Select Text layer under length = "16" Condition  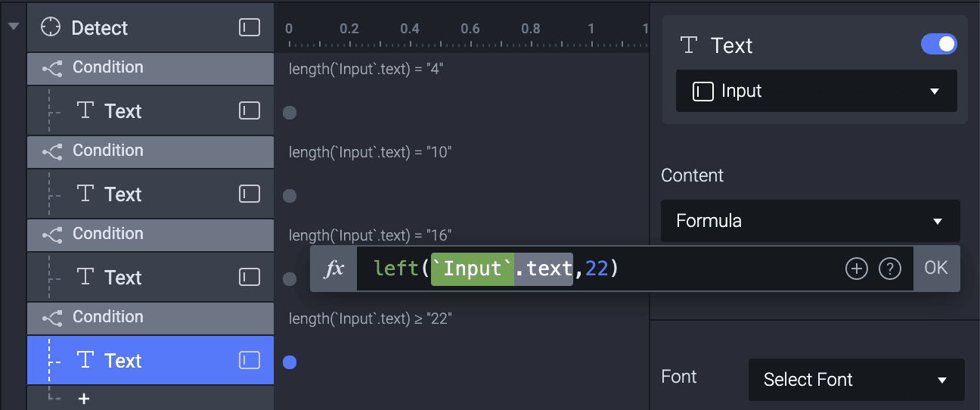coord(150,278)
